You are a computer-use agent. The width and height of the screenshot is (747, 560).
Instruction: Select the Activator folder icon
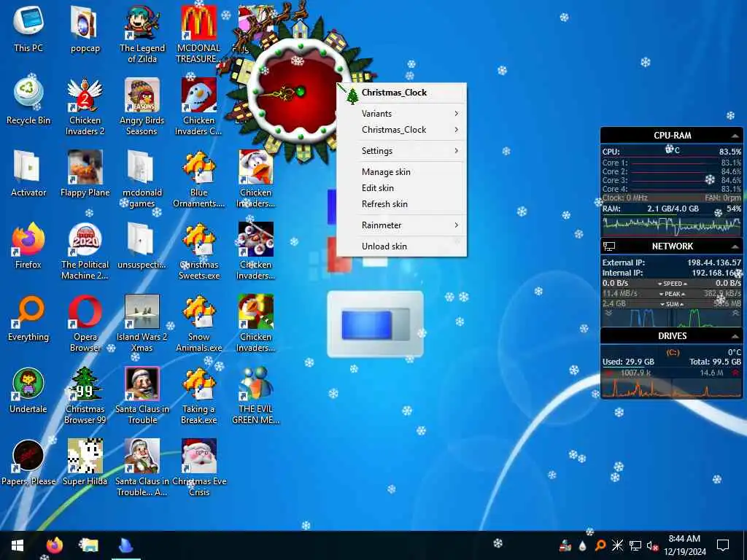click(28, 174)
